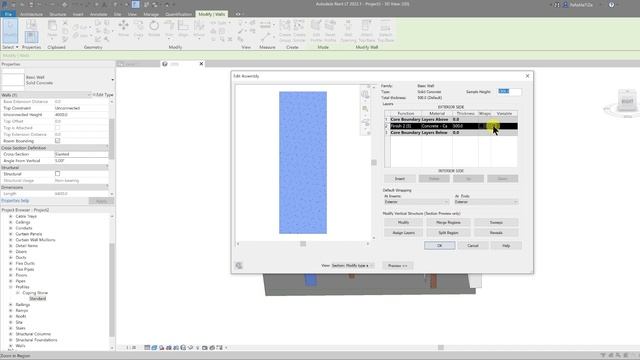Open the Walls (1) filter dropdown

coord(46,95)
